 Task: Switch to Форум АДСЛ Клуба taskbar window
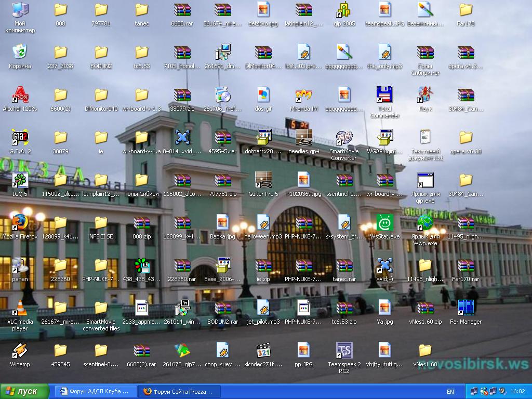[x=95, y=391]
